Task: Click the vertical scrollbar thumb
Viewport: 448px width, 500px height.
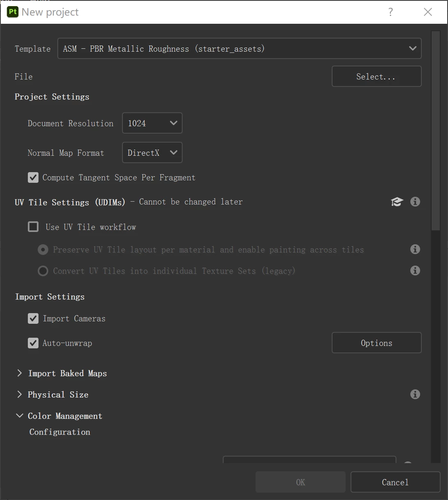Action: coord(436,130)
